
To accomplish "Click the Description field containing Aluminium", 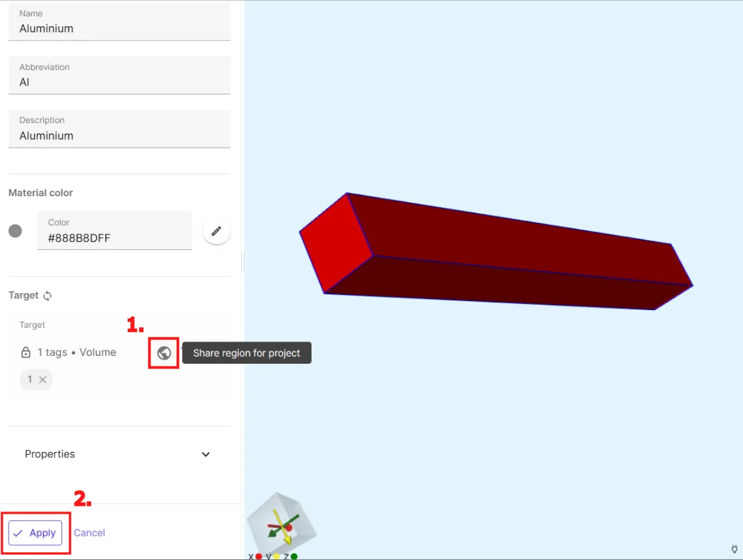I will coord(119,129).
